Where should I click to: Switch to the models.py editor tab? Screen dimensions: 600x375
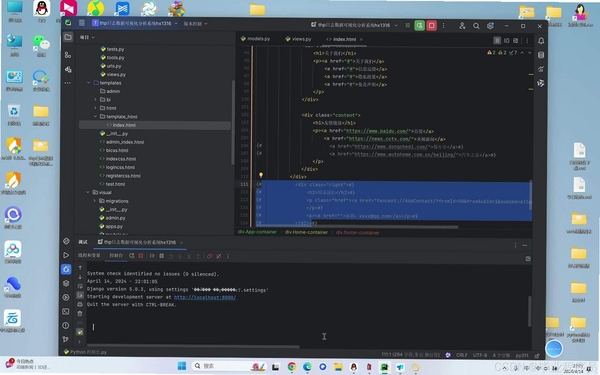[255, 39]
